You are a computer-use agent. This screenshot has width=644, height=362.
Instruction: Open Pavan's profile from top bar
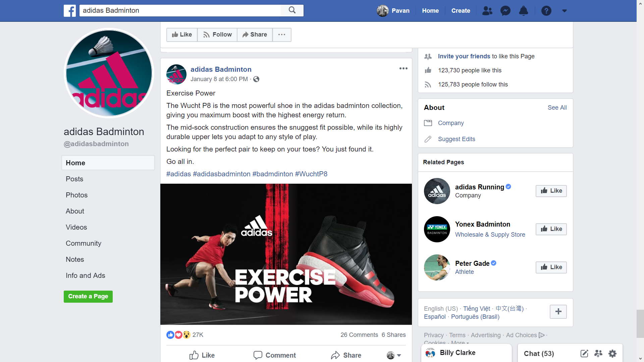coord(393,11)
